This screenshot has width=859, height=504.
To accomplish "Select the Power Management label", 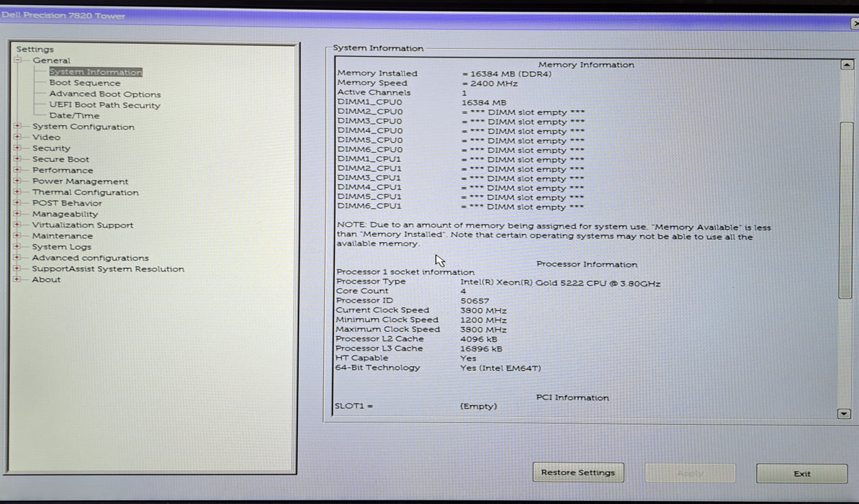I will (81, 181).
